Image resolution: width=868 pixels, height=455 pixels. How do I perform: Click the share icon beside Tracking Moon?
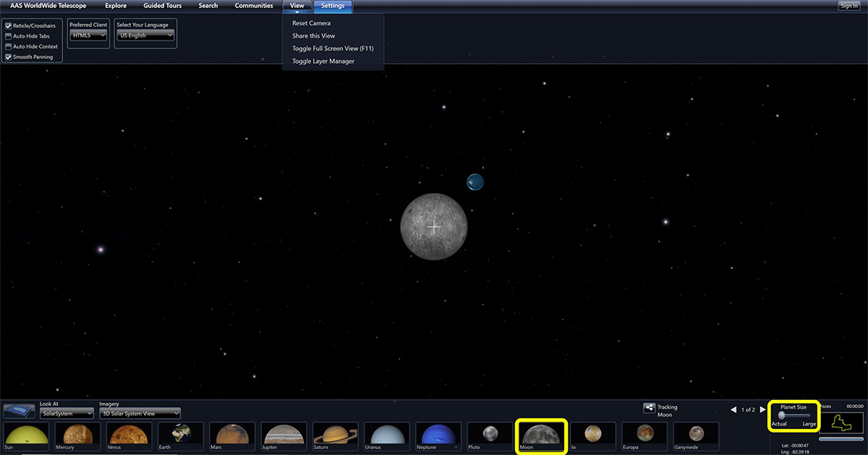pyautogui.click(x=649, y=409)
